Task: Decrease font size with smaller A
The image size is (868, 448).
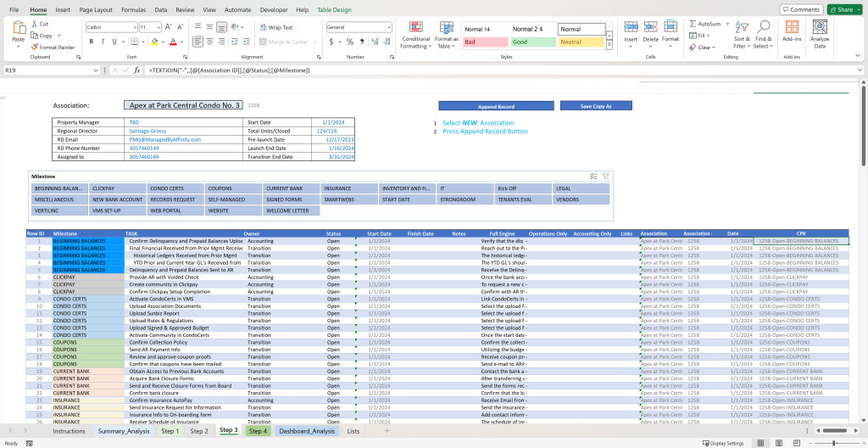Action: coord(181,26)
